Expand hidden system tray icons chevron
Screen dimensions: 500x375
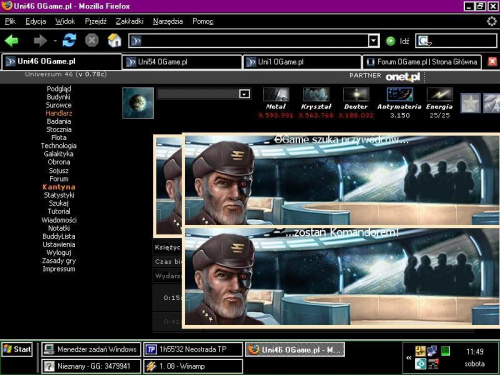coord(408,358)
